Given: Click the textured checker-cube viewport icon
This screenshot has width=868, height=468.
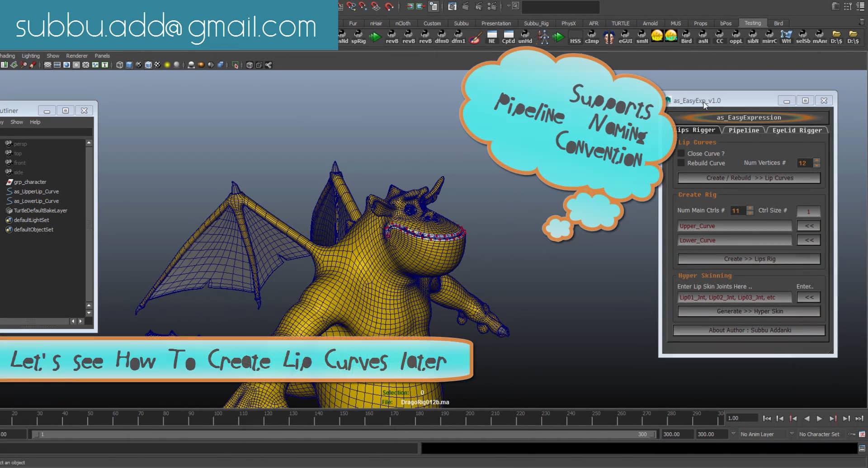Looking at the screenshot, I should pyautogui.click(x=147, y=65).
